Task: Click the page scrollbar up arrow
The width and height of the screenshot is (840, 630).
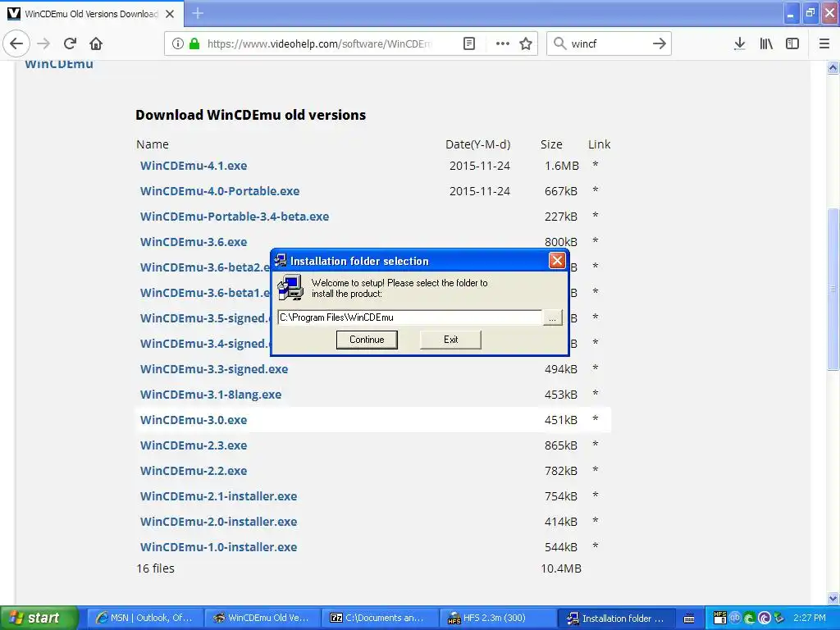Action: pos(833,67)
